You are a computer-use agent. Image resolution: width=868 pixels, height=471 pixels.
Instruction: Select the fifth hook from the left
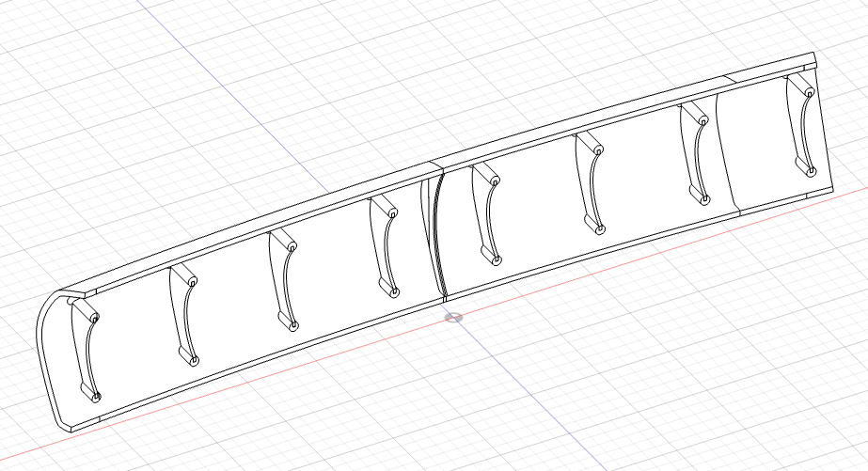[x=486, y=210]
